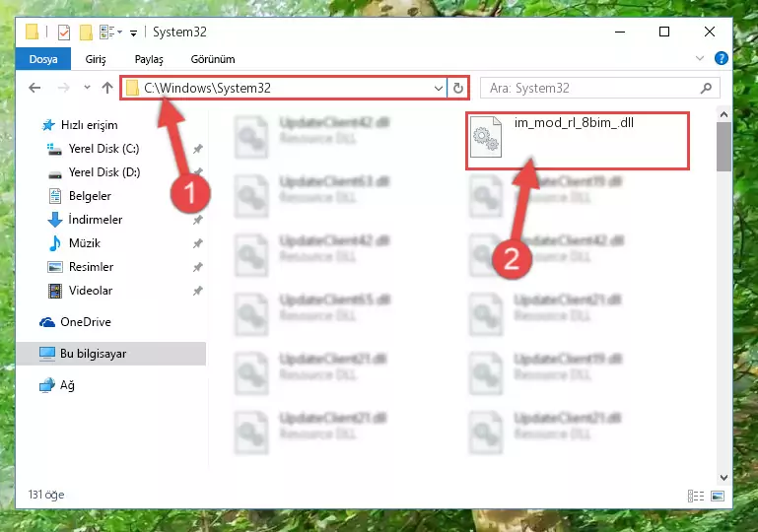The height and width of the screenshot is (532, 758).
Task: Expand the ribbon with the chevron
Action: coord(700,58)
